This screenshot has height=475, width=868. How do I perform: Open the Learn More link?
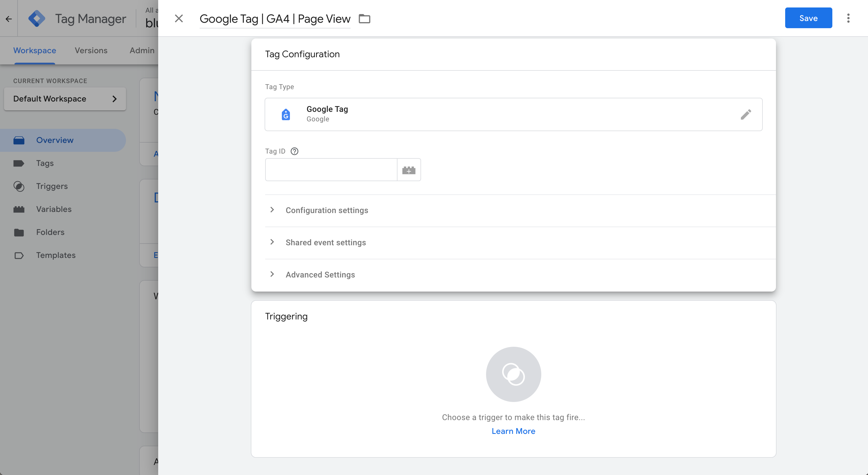coord(513,431)
